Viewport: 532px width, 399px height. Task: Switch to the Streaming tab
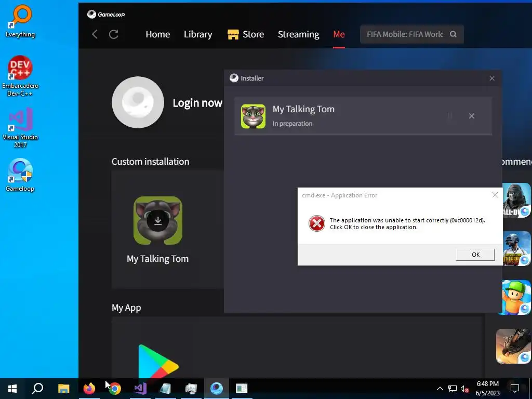coord(299,35)
